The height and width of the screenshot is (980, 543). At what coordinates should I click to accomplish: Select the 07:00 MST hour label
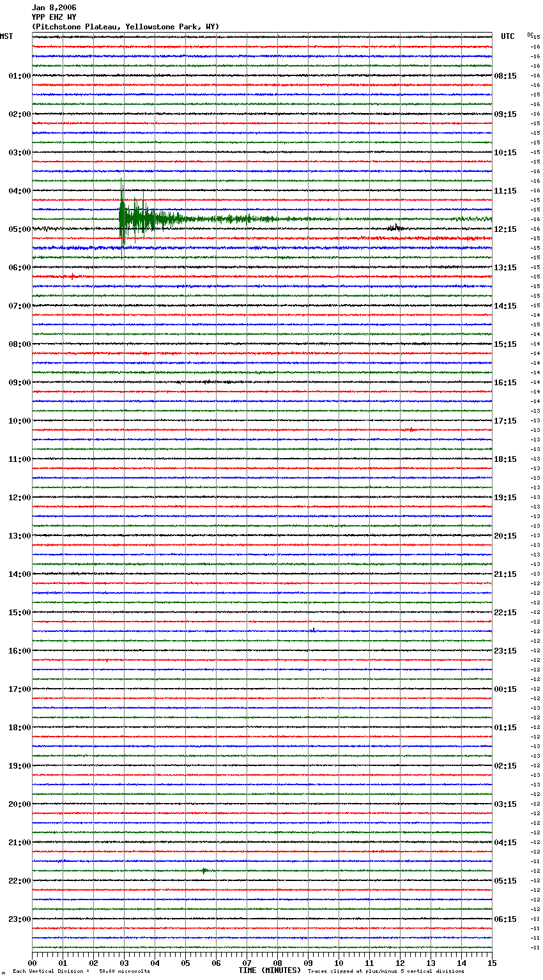pos(20,306)
